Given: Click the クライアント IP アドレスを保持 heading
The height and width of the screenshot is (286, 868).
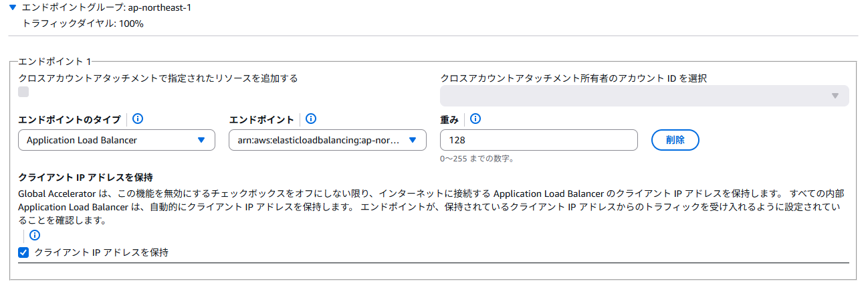Looking at the screenshot, I should [x=86, y=177].
